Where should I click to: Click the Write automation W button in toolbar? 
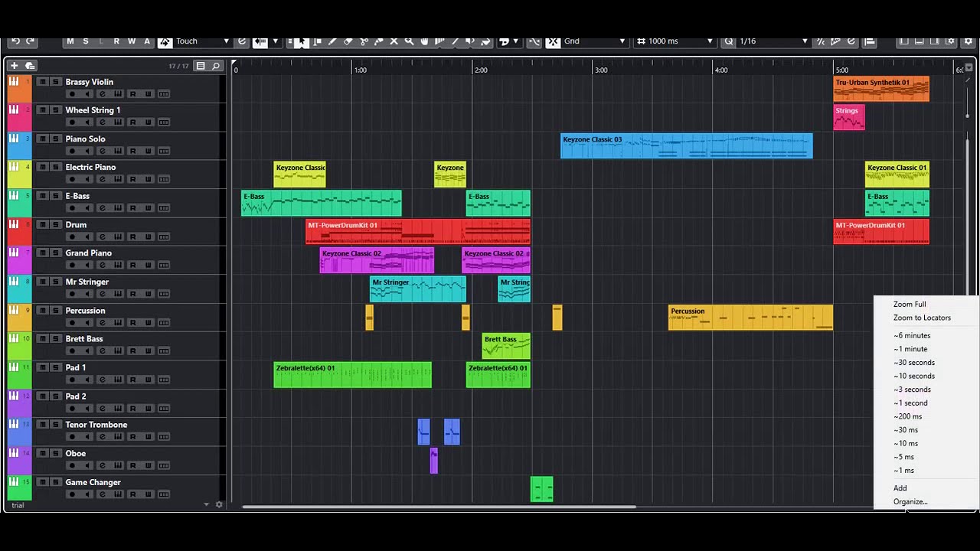[x=132, y=41]
